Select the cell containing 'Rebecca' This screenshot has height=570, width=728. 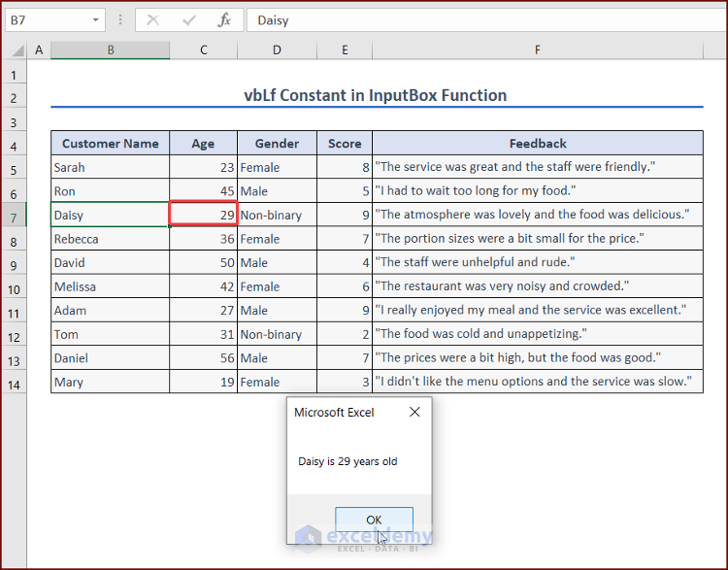click(x=111, y=239)
